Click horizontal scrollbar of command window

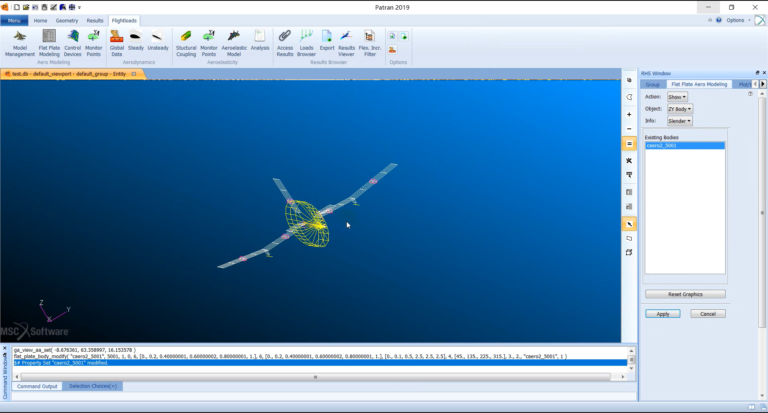point(315,377)
